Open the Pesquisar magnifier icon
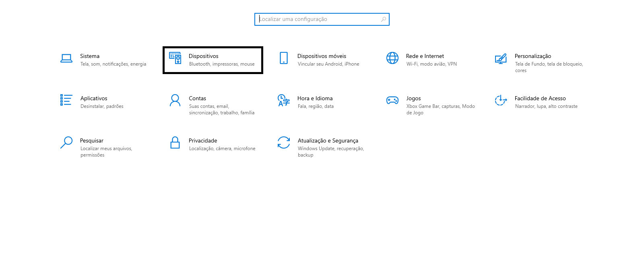The width and height of the screenshot is (644, 256). (66, 142)
